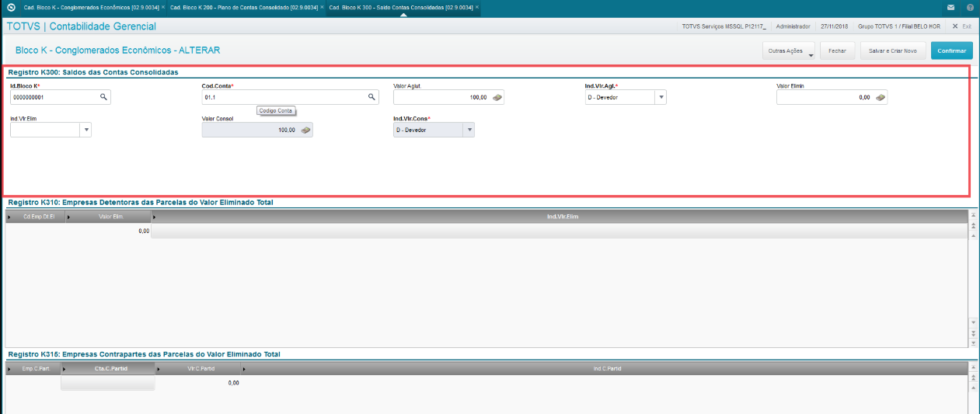Close the Cad. Bloco K 300 tab
The image size is (980, 414).
[x=477, y=7]
